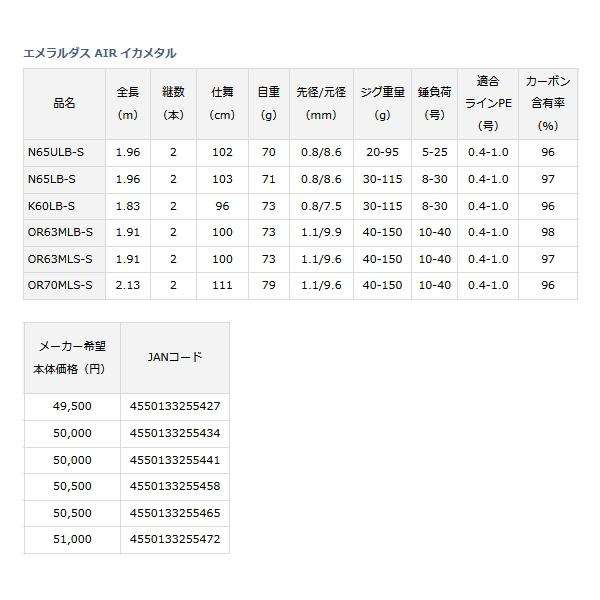Select JAN code 4550133255458
This screenshot has height=600, width=600.
pos(175,486)
